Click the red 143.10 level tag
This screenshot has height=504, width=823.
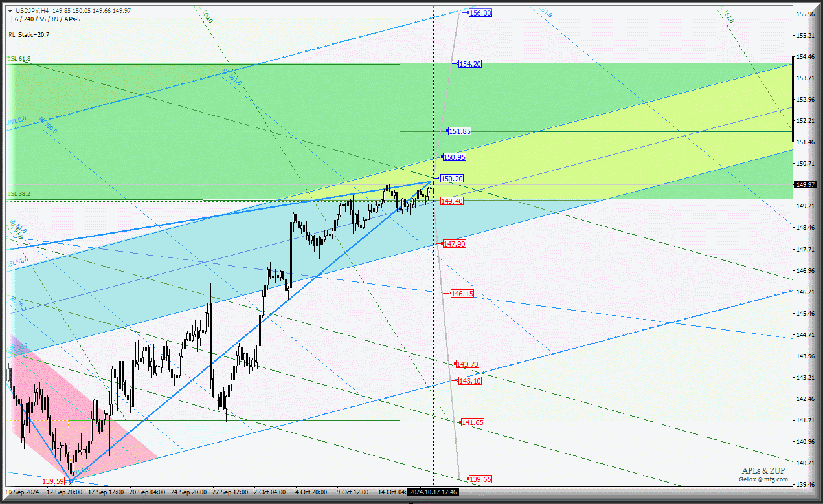point(470,381)
